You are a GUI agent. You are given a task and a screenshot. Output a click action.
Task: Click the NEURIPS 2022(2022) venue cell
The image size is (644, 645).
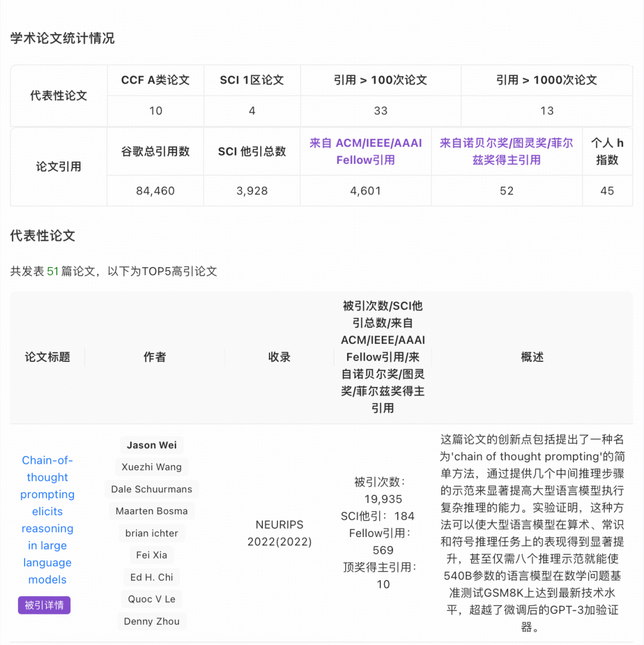279,534
